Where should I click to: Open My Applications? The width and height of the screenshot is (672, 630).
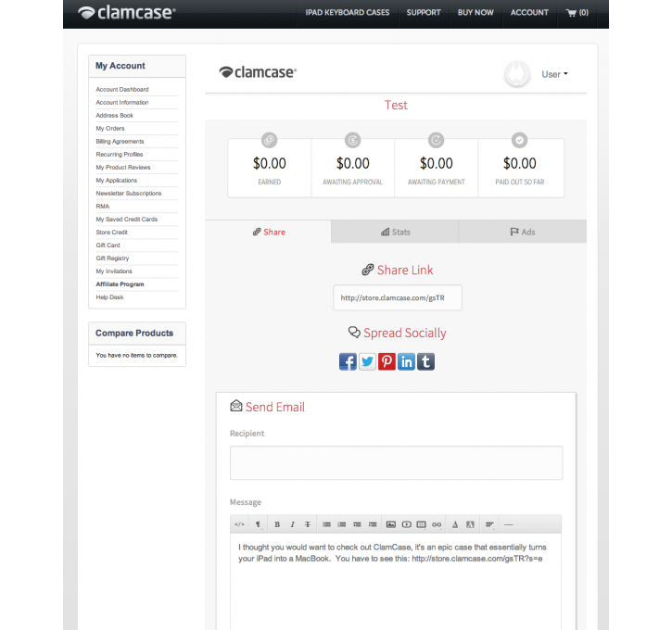click(116, 181)
